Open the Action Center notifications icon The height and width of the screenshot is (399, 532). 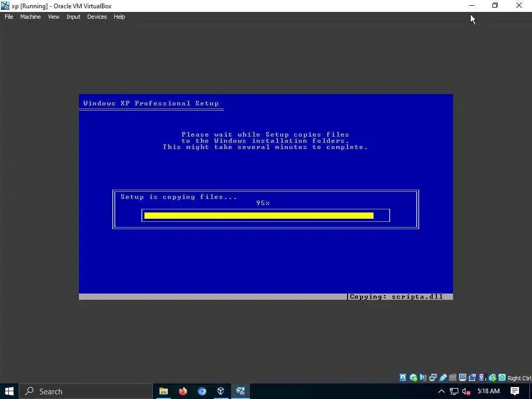(515, 391)
